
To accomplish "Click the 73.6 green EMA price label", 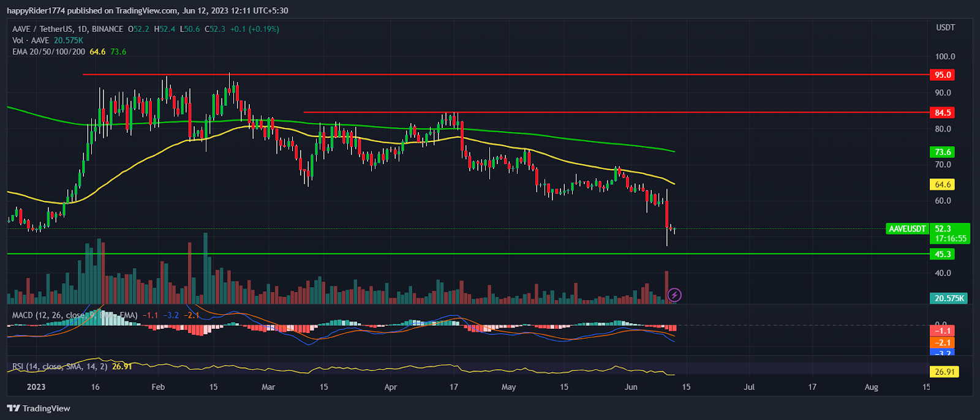I will [943, 152].
